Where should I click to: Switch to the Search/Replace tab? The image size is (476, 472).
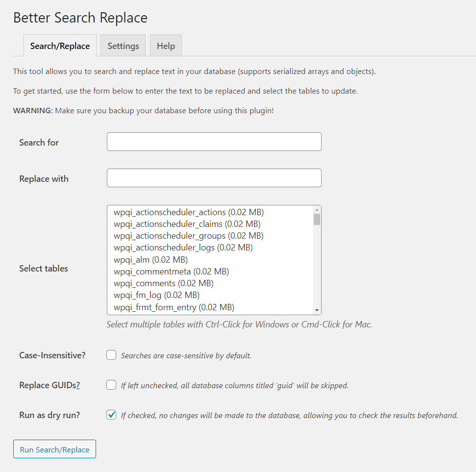tap(60, 46)
